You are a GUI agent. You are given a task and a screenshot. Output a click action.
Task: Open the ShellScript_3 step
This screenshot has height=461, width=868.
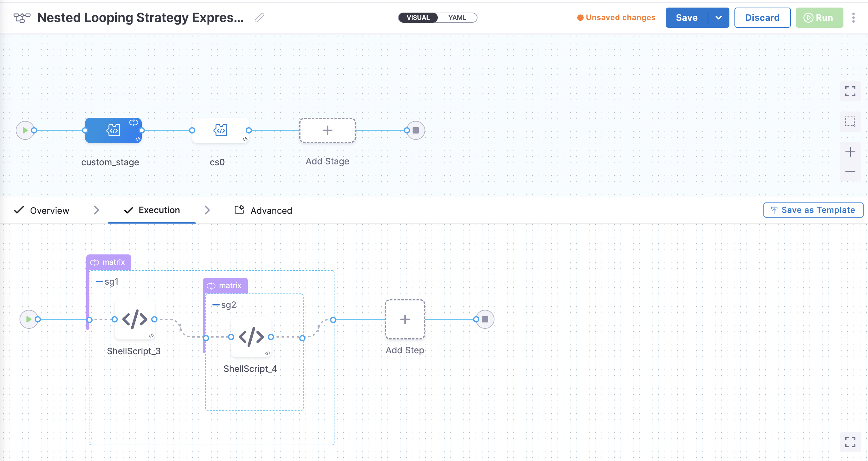click(134, 319)
